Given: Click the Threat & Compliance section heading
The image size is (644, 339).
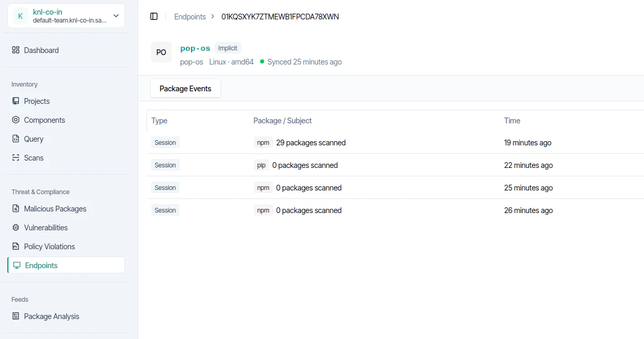Looking at the screenshot, I should 40,192.
